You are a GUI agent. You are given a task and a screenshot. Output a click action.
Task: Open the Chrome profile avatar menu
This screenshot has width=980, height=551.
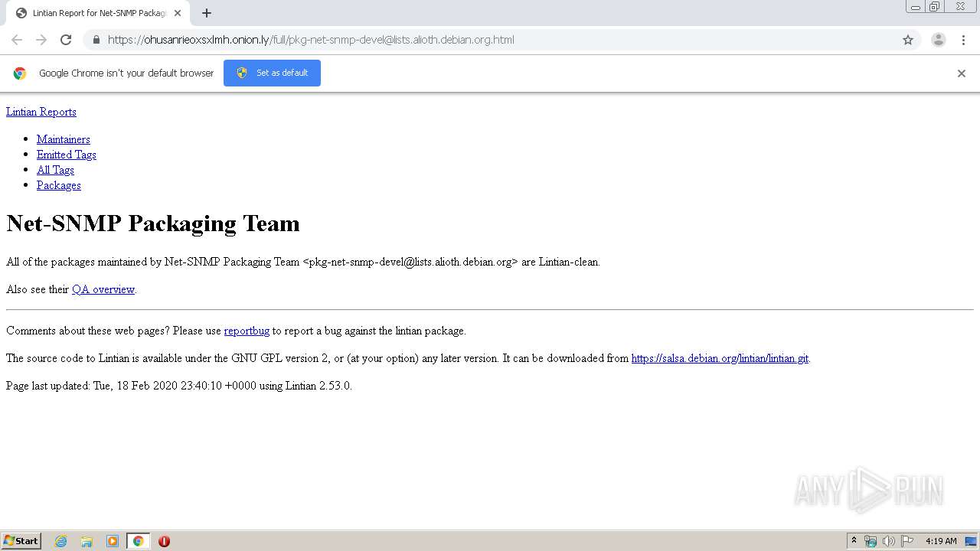tap(939, 40)
